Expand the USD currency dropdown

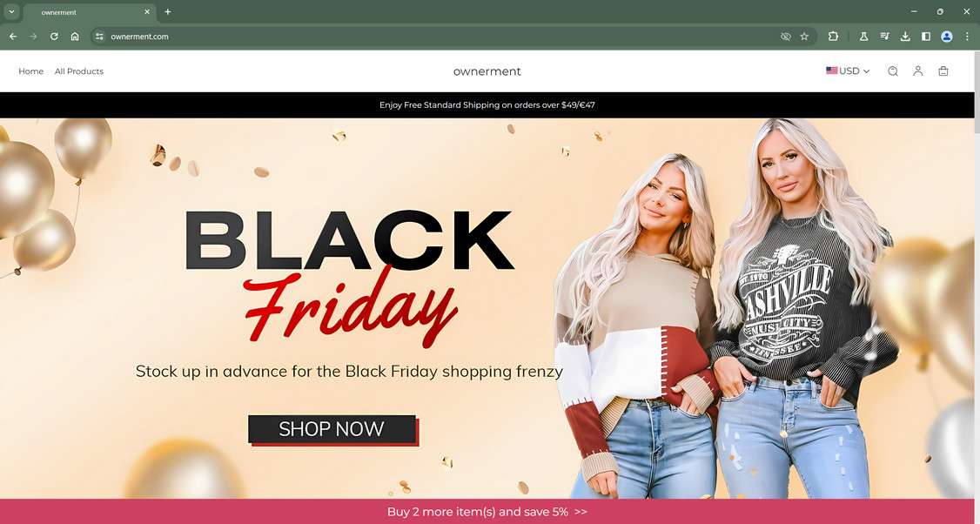click(x=848, y=71)
